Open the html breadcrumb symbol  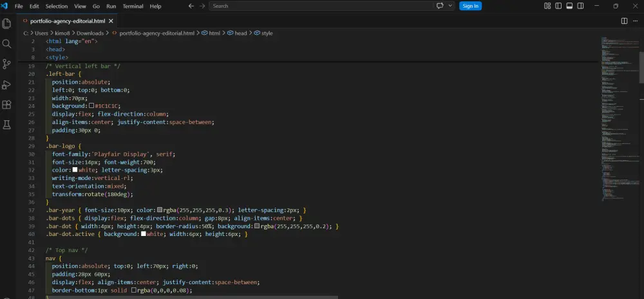214,33
